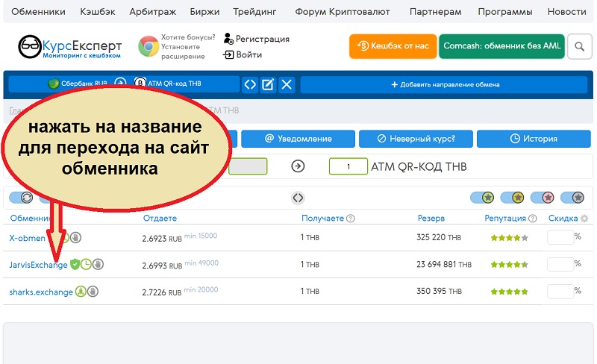Sort by the Скидка column header
Viewport: 597px width, 364px height.
563,218
